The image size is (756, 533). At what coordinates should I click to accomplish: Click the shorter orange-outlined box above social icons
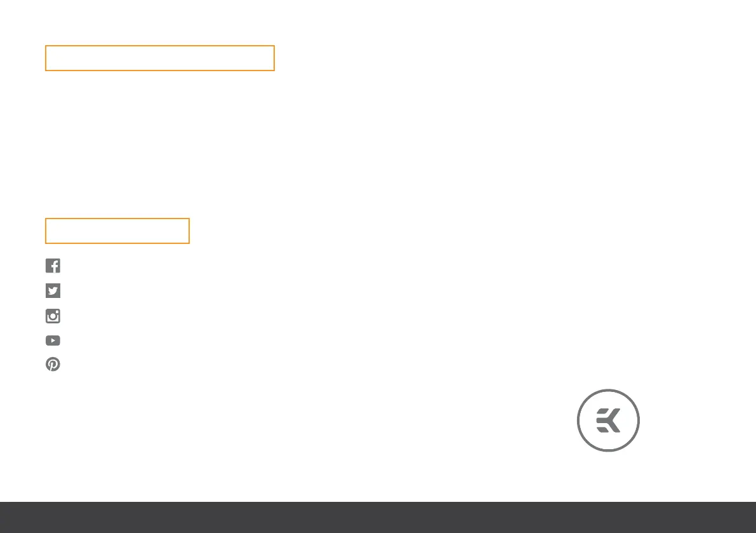(x=117, y=231)
